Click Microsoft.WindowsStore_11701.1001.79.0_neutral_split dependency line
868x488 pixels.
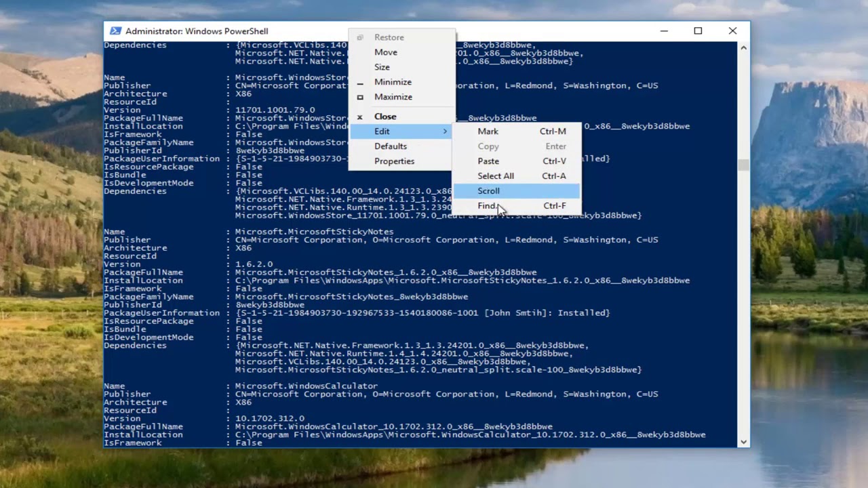[x=438, y=216]
